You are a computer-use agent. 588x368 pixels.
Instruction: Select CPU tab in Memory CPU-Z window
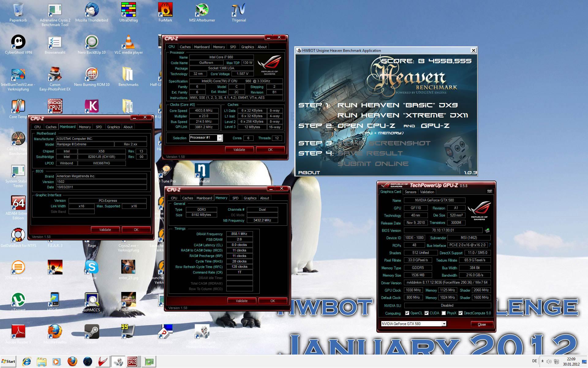[174, 198]
